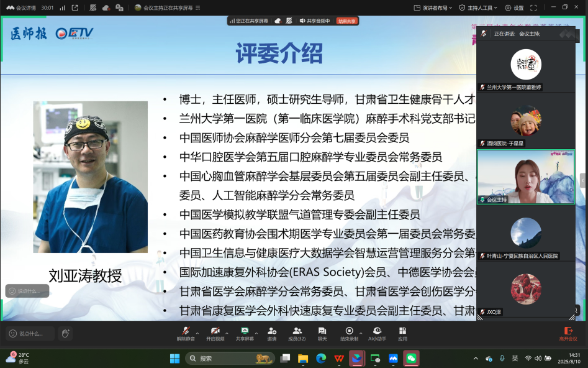The height and width of the screenshot is (368, 588).
Task: Click the annotation-disabled icon in top bar
Action: [93, 7]
